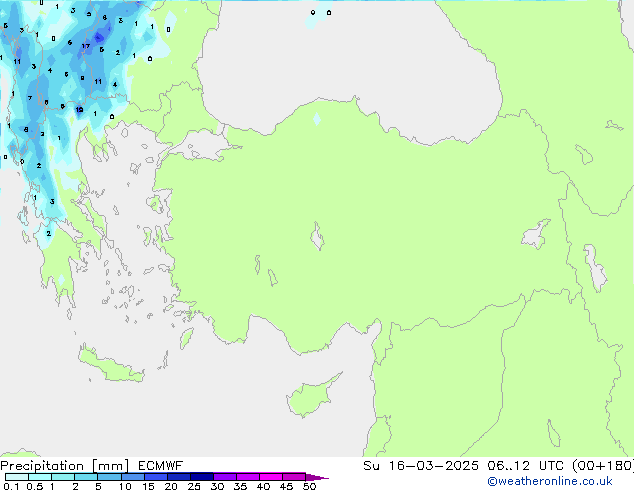634x490 pixels.
Task: Click the 'Precipitation [mm]' title text
Action: (65, 466)
